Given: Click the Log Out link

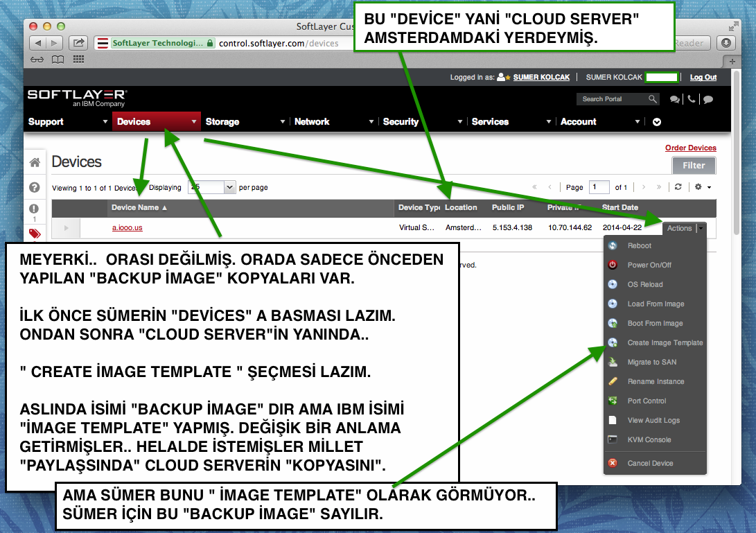Looking at the screenshot, I should (703, 77).
